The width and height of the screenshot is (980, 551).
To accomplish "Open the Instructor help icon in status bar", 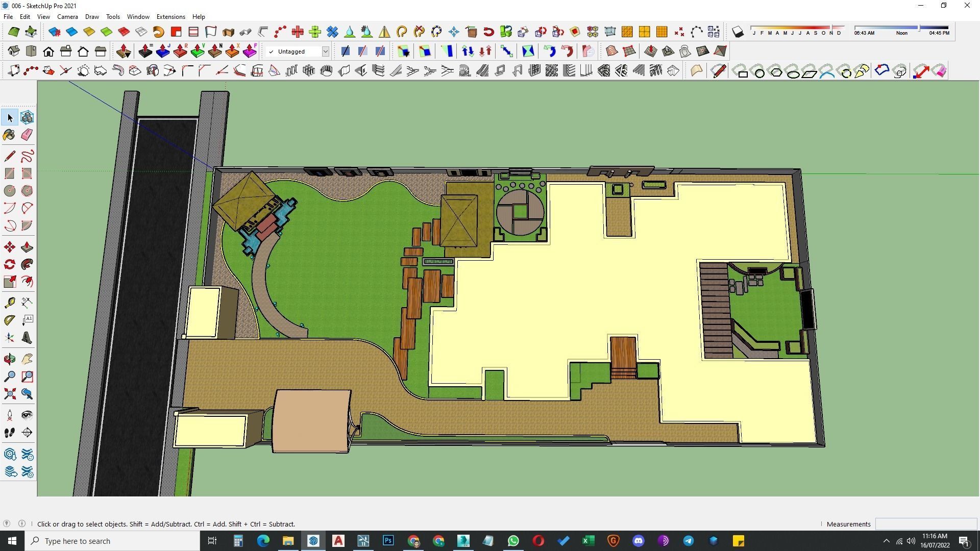I will 22,524.
